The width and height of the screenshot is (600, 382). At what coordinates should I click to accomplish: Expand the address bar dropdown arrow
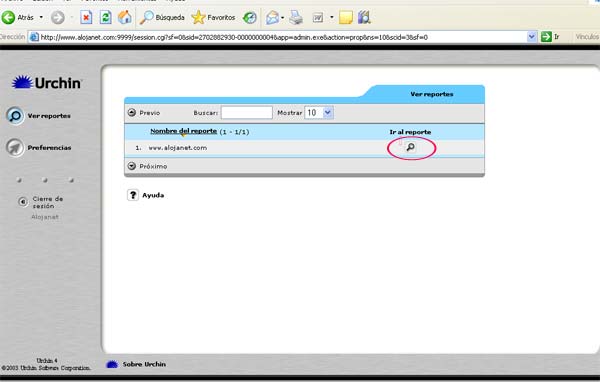531,37
